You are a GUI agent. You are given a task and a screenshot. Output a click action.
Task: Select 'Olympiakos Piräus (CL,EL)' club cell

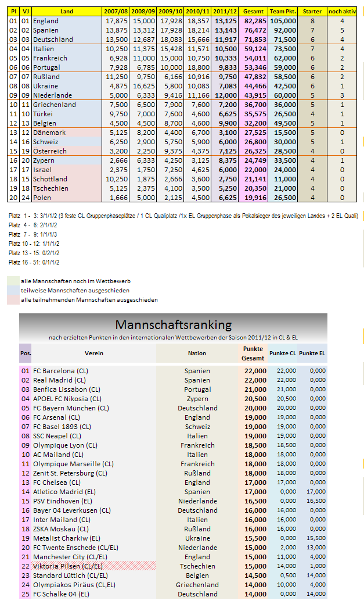click(x=94, y=585)
